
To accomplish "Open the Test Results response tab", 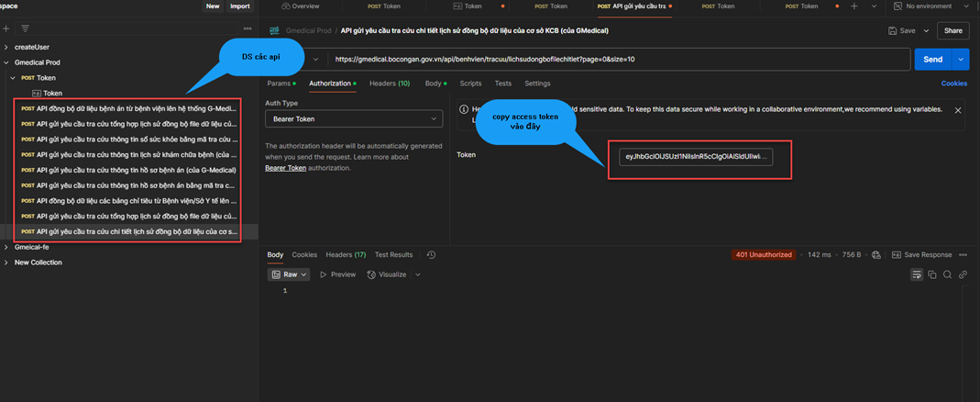I will tap(393, 255).
